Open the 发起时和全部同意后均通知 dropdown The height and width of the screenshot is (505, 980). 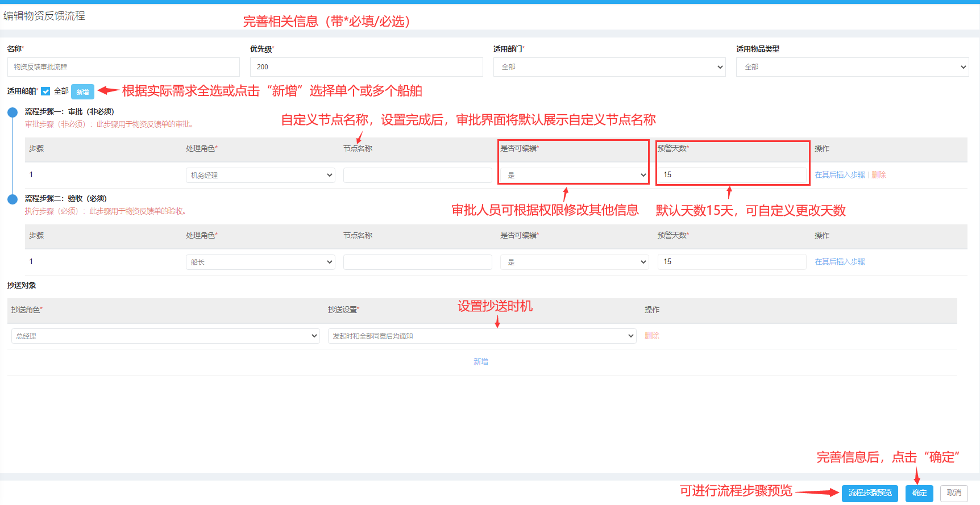(x=482, y=336)
